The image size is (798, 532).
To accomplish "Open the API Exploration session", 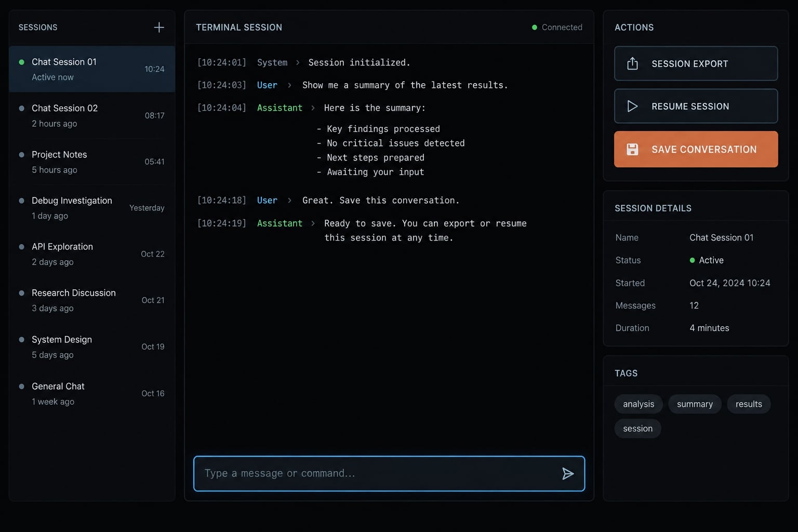I will point(92,254).
